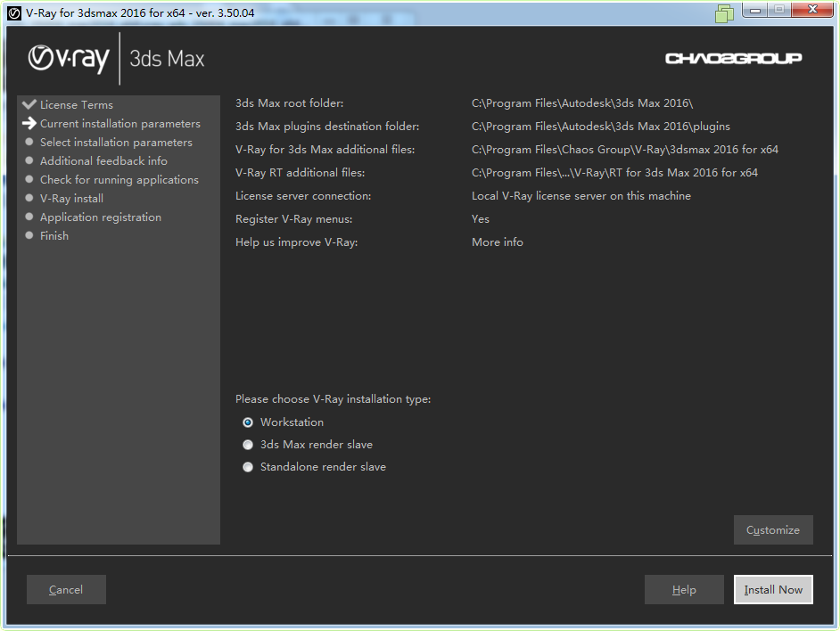The image size is (840, 631).
Task: Click the License server connection label
Action: point(303,196)
